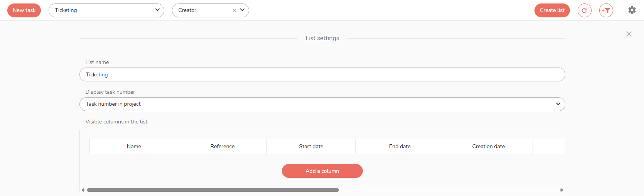
Task: Open settings via the gear icon
Action: point(632,10)
